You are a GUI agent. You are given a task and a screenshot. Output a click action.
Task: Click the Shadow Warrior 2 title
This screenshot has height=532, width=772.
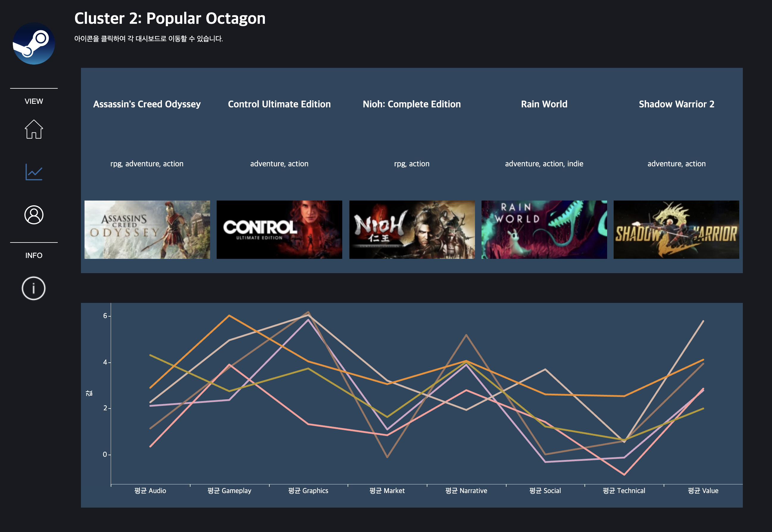[676, 104]
